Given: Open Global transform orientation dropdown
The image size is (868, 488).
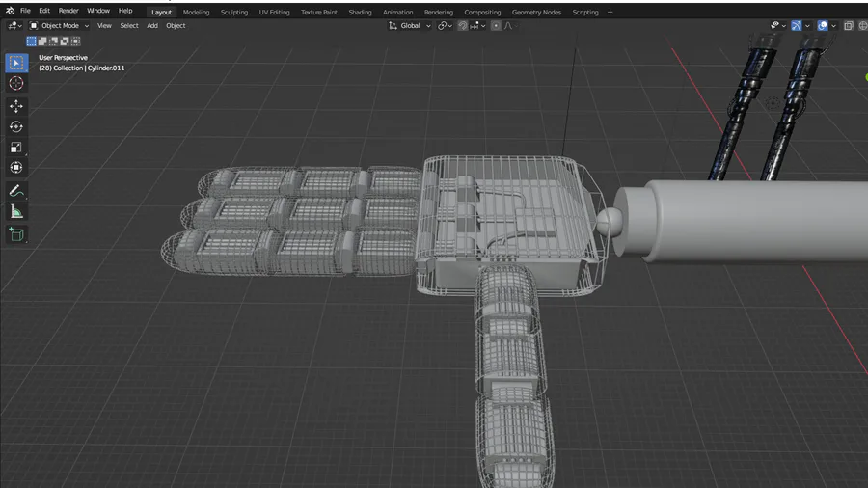Looking at the screenshot, I should (x=410, y=25).
